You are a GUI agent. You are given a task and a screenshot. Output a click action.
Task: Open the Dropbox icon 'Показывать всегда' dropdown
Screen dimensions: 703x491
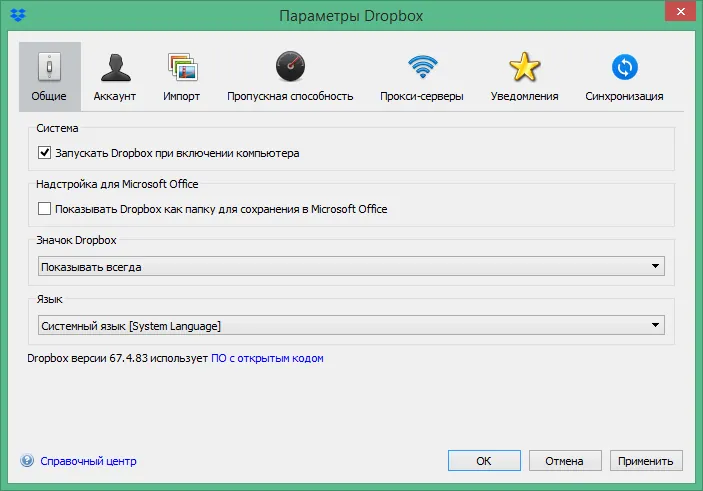click(351, 266)
